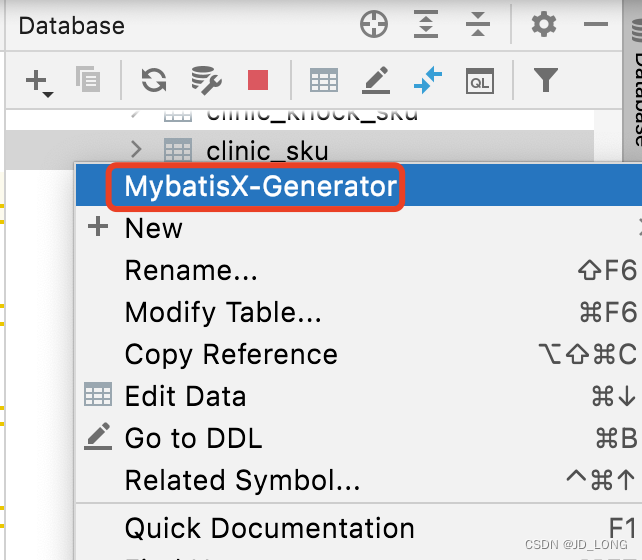Viewport: 642px width, 560px height.
Task: Open the Database panel settings gear
Action: click(x=544, y=24)
